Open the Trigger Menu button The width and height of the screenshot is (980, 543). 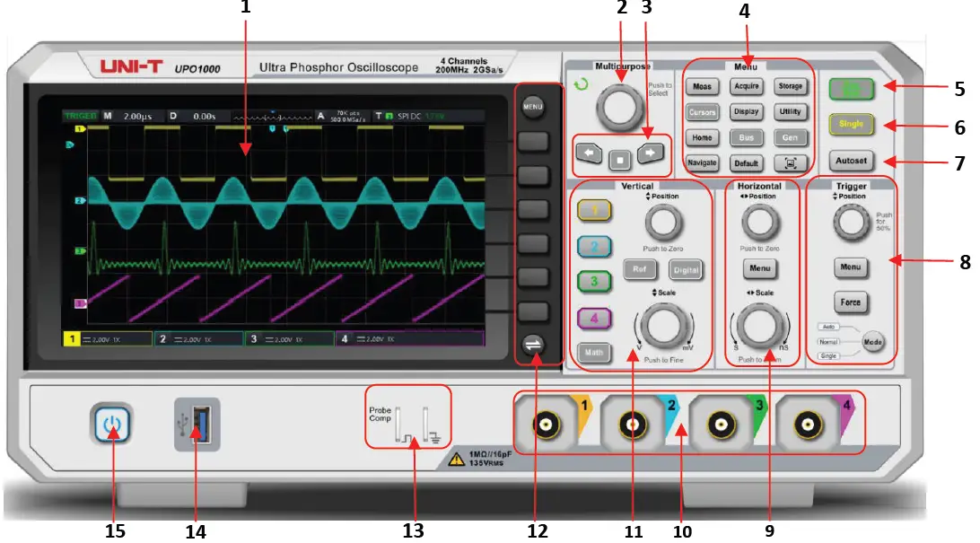(x=849, y=267)
